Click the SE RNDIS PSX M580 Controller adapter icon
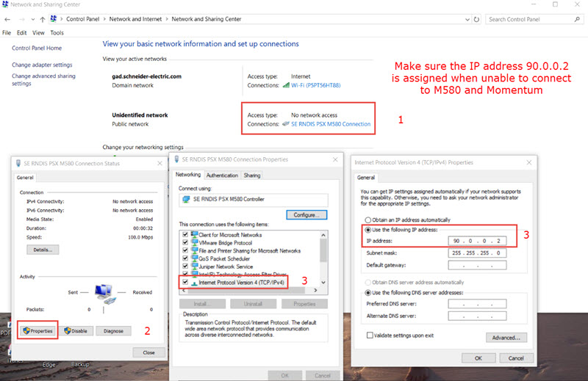 (x=187, y=199)
